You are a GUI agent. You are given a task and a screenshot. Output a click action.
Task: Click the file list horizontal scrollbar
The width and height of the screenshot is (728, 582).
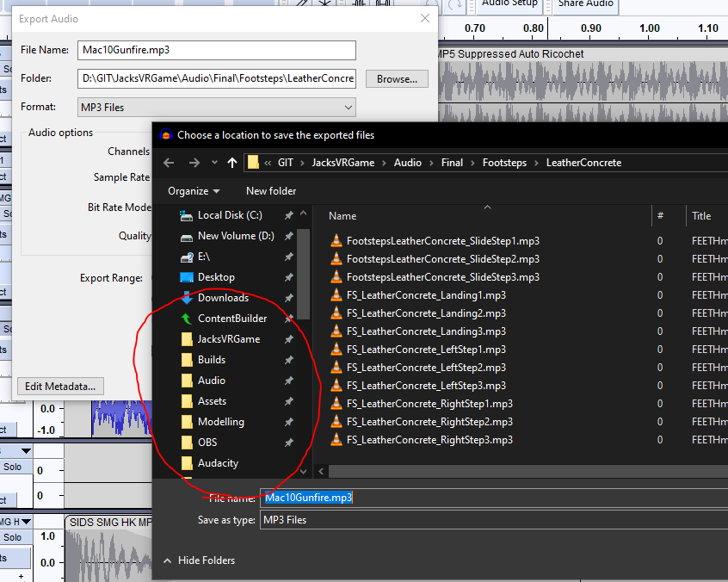pyautogui.click(x=516, y=471)
